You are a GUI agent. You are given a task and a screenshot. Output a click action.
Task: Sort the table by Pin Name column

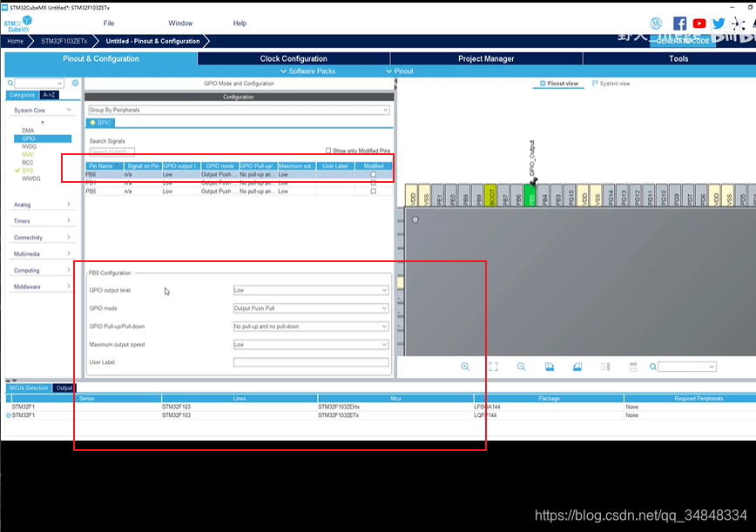[105, 165]
